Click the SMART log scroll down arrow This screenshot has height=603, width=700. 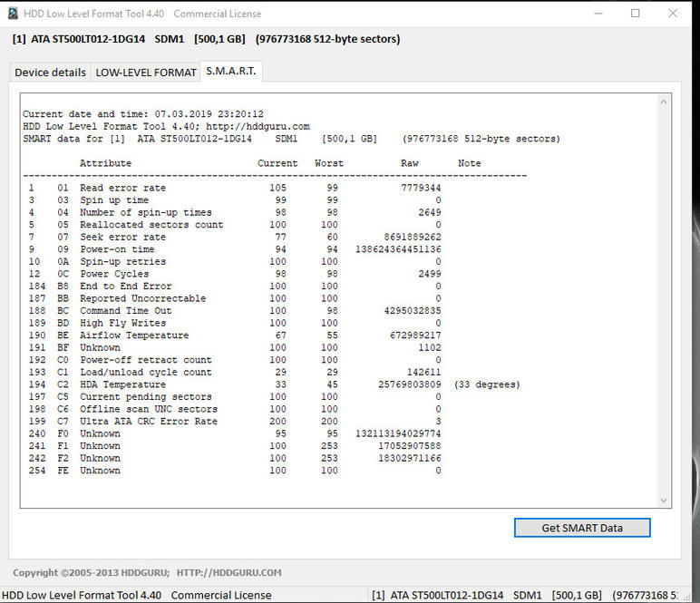664,501
